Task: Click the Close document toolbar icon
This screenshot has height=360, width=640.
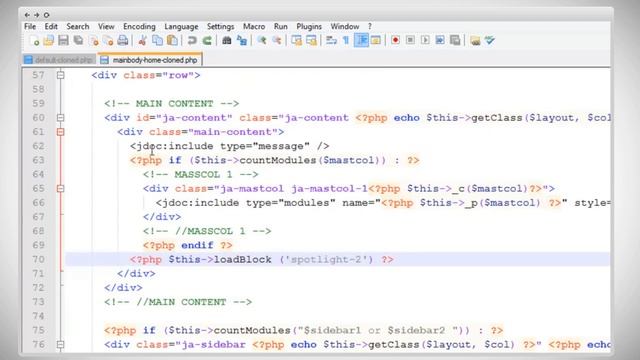Action: click(x=93, y=40)
